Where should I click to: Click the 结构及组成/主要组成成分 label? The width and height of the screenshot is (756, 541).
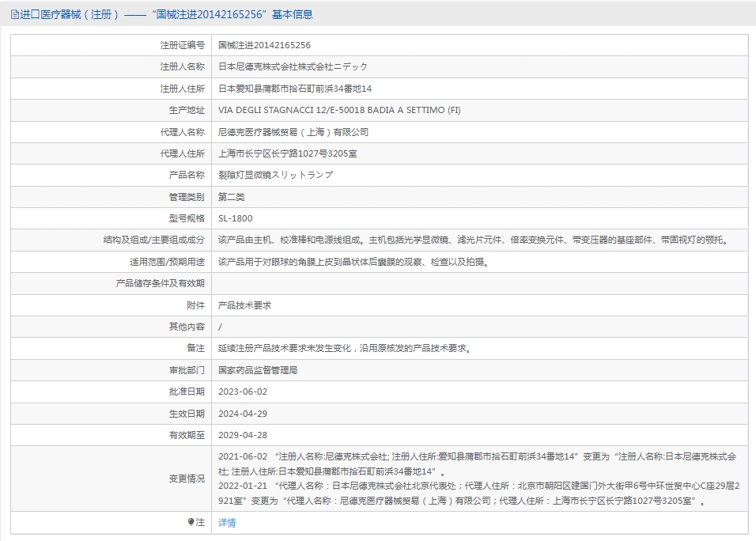click(x=153, y=240)
